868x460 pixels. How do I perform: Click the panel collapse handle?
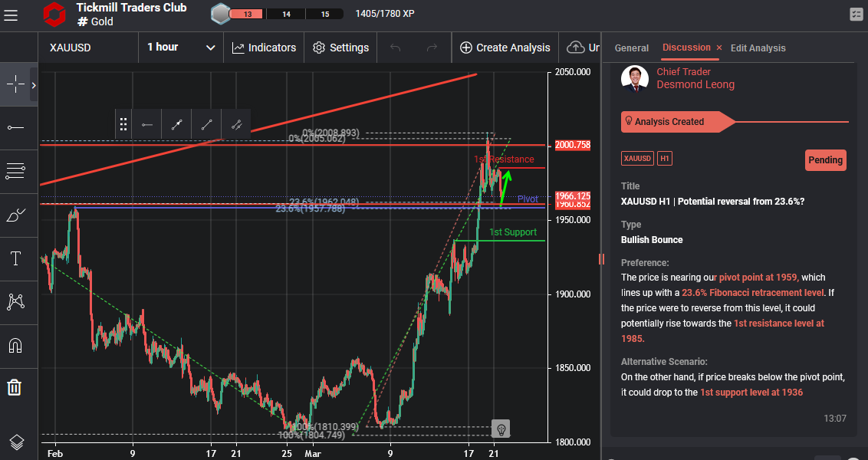tap(601, 259)
